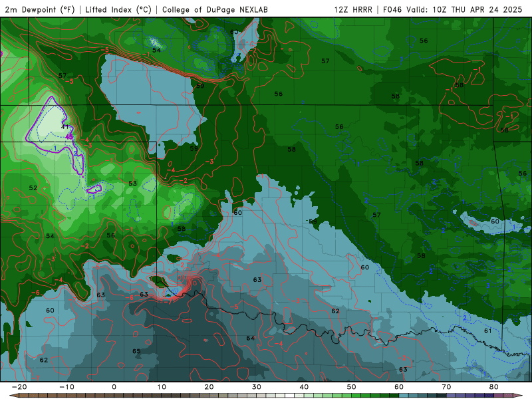Image resolution: width=532 pixels, height=399 pixels.
Task: Click the purple '45' contour label
Action: click(70, 136)
